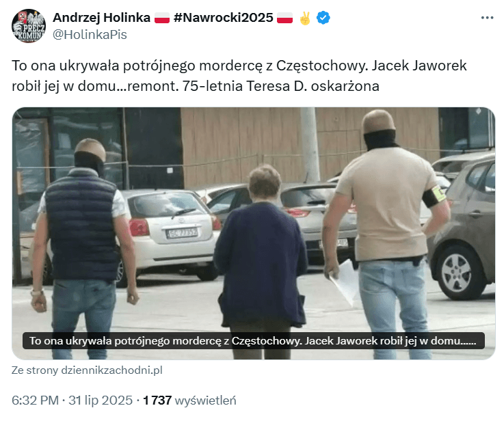Click the 31 lip 2025 date

point(101,400)
